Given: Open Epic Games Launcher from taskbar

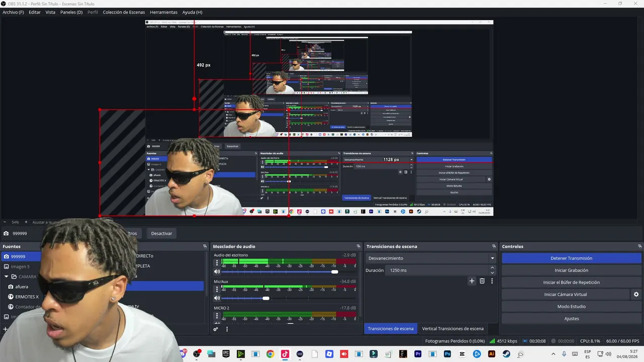Looking at the screenshot, I should pos(226,354).
